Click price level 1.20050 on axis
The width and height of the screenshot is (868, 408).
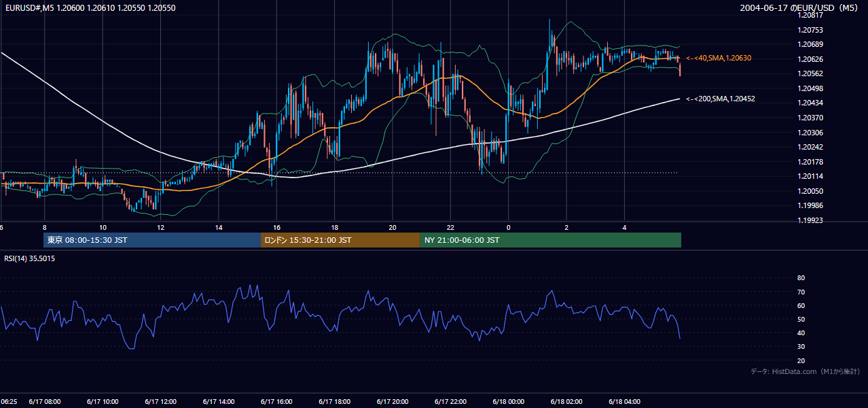tap(810, 191)
